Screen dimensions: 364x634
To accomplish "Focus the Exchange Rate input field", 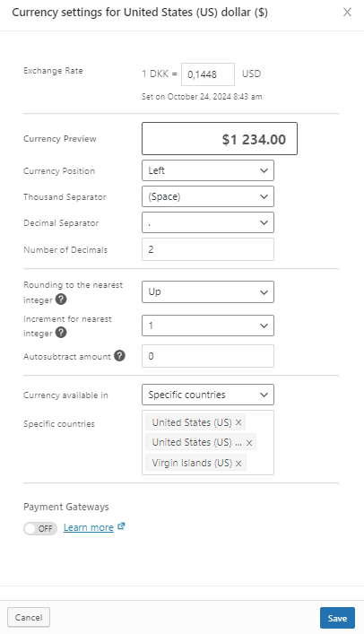I will 208,74.
